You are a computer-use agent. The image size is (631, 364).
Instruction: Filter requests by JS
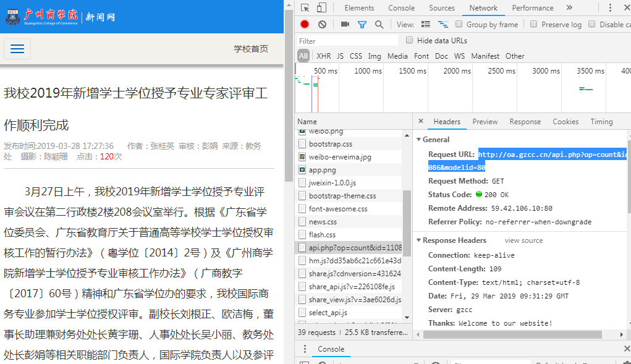[340, 56]
